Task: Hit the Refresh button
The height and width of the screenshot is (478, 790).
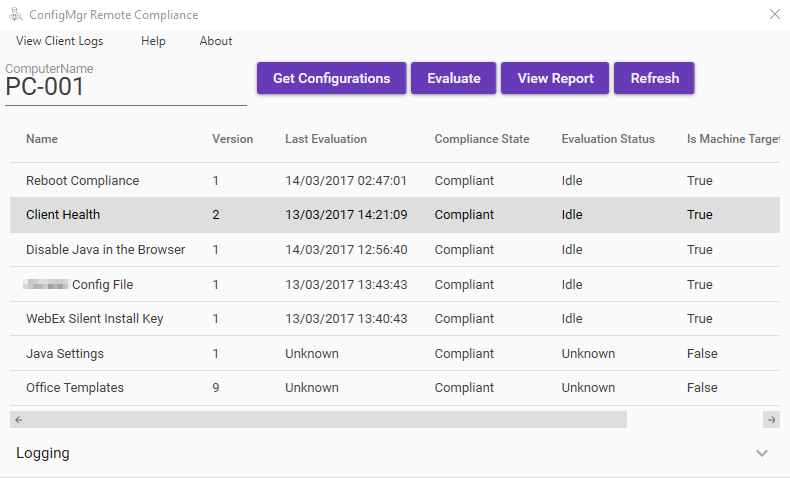Action: pos(654,78)
